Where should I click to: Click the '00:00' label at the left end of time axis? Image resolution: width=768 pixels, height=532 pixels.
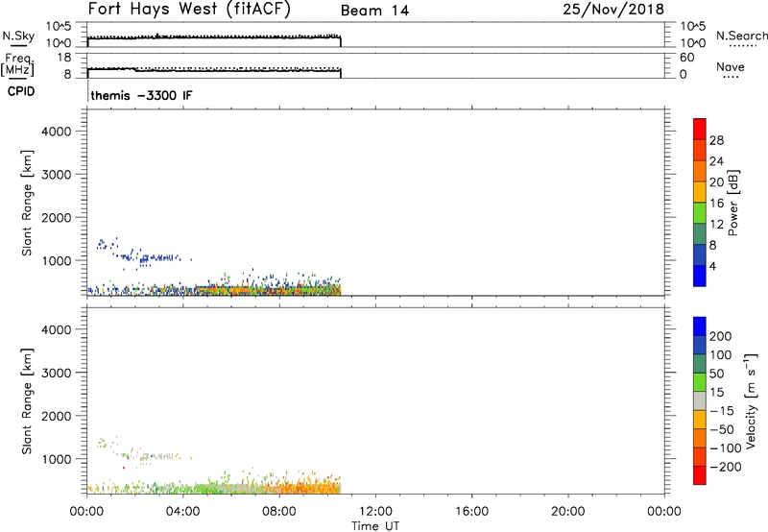click(86, 512)
